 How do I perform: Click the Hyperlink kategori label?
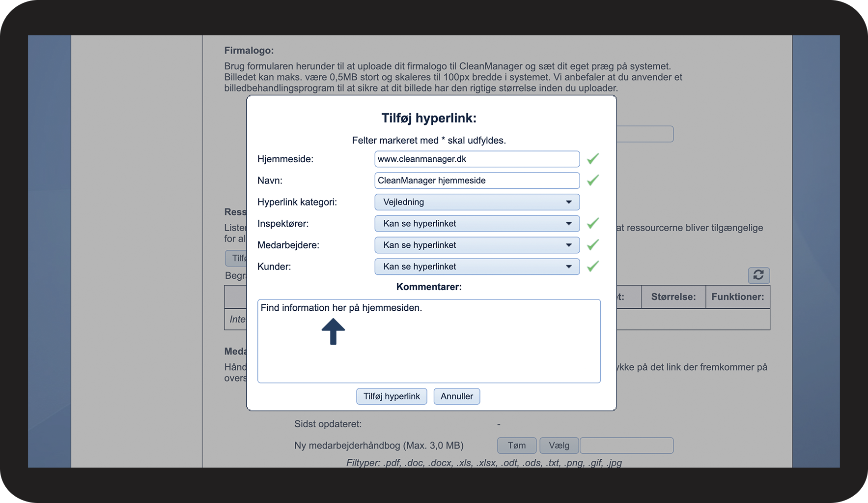coord(297,202)
